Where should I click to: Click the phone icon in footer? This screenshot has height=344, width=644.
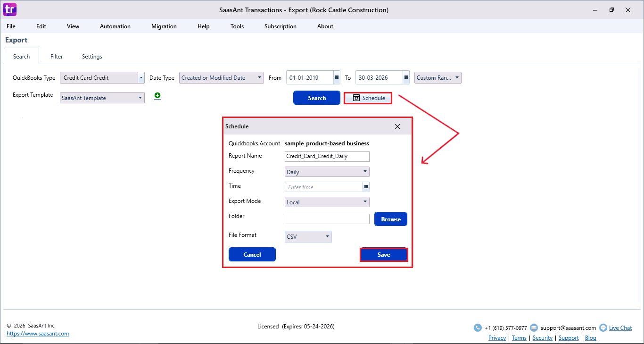point(478,328)
